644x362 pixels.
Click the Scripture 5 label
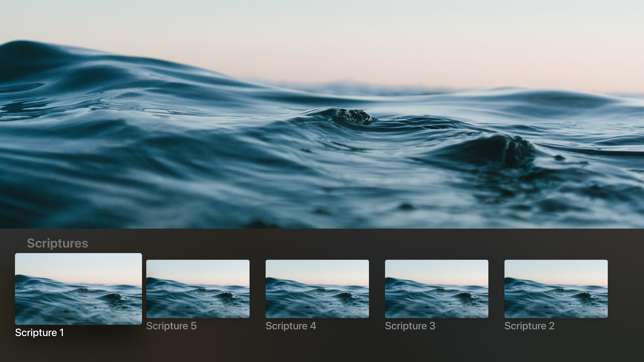click(x=172, y=326)
